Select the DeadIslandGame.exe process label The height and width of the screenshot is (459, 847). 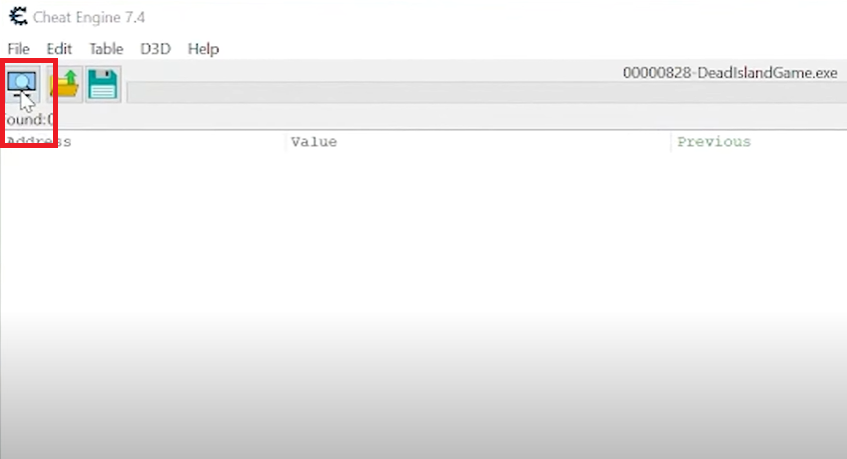[730, 73]
